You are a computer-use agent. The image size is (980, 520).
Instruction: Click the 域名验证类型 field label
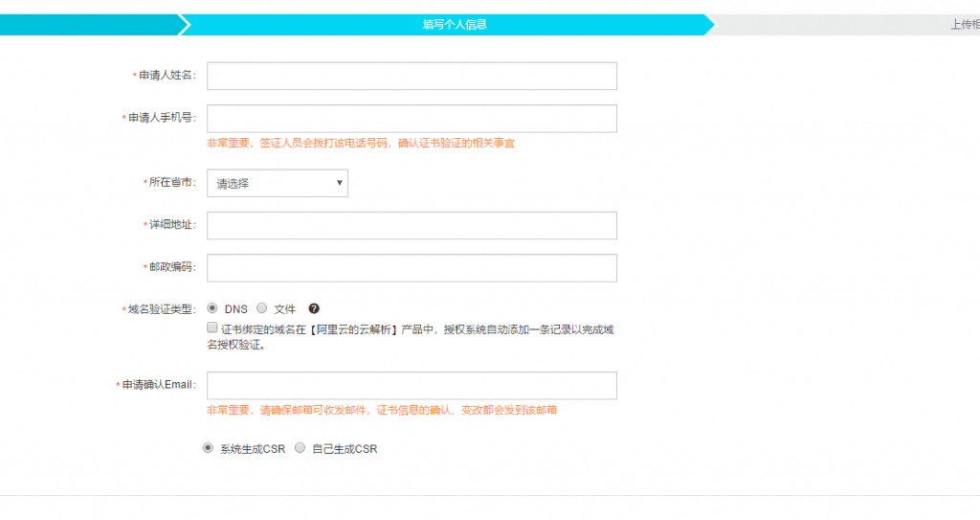161,309
